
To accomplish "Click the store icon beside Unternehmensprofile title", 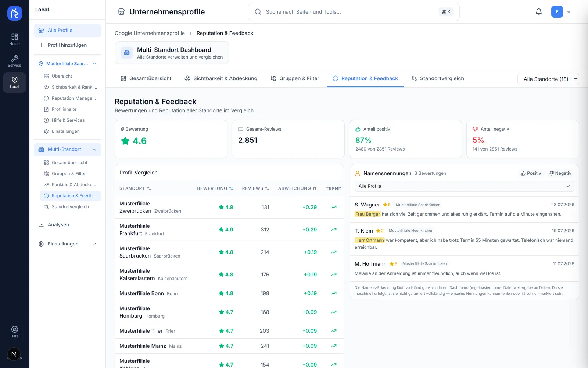I will click(x=121, y=12).
